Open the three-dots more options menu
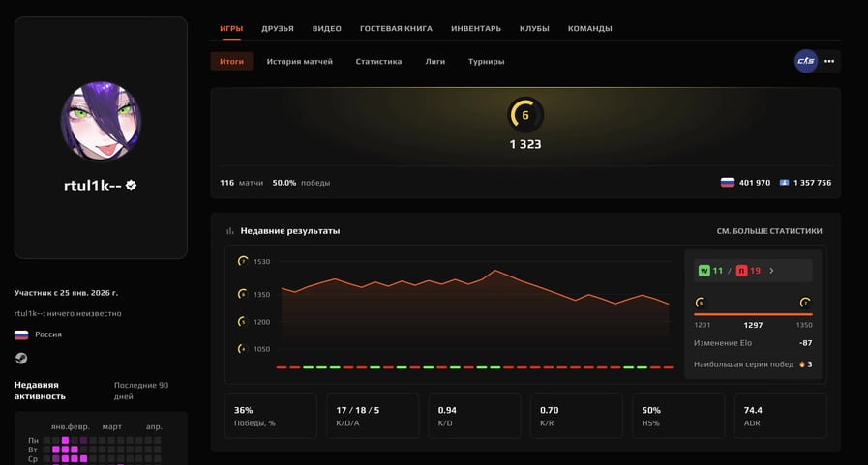Image resolution: width=868 pixels, height=465 pixels. click(x=829, y=61)
